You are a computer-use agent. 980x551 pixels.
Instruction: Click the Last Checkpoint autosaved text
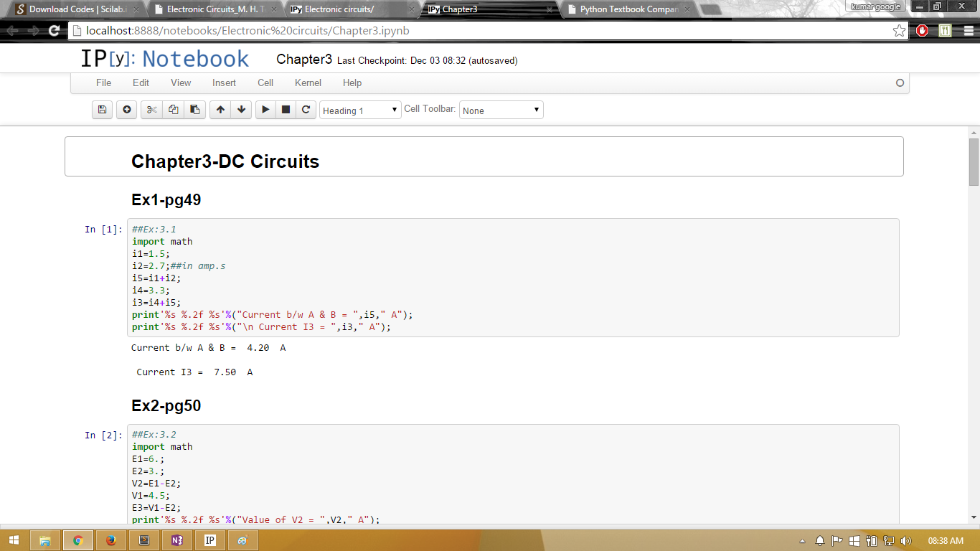coord(427,61)
